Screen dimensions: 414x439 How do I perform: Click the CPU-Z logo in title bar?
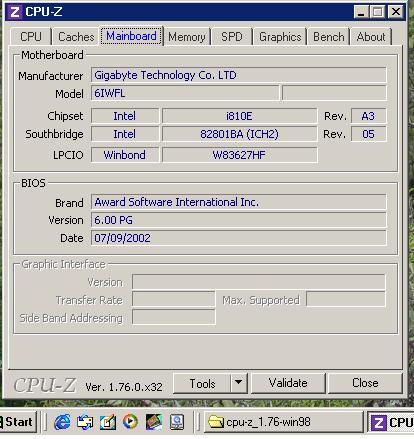click(x=15, y=12)
